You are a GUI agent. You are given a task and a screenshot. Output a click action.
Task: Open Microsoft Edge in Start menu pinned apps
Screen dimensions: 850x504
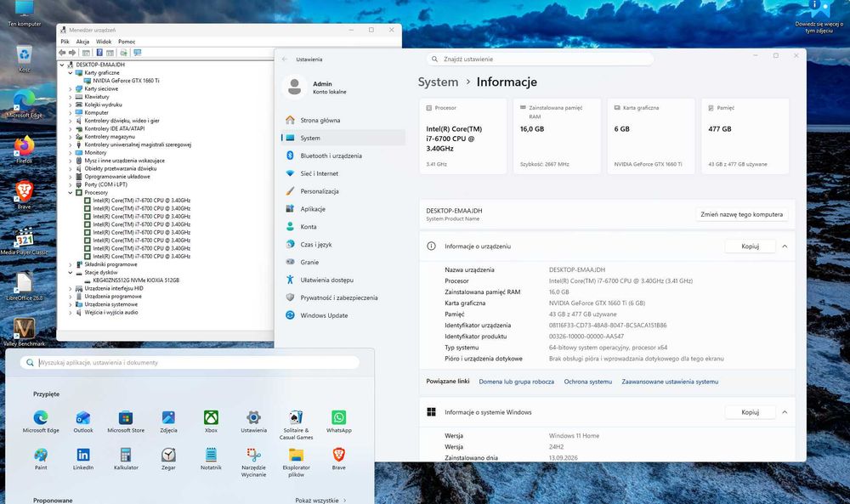click(41, 422)
